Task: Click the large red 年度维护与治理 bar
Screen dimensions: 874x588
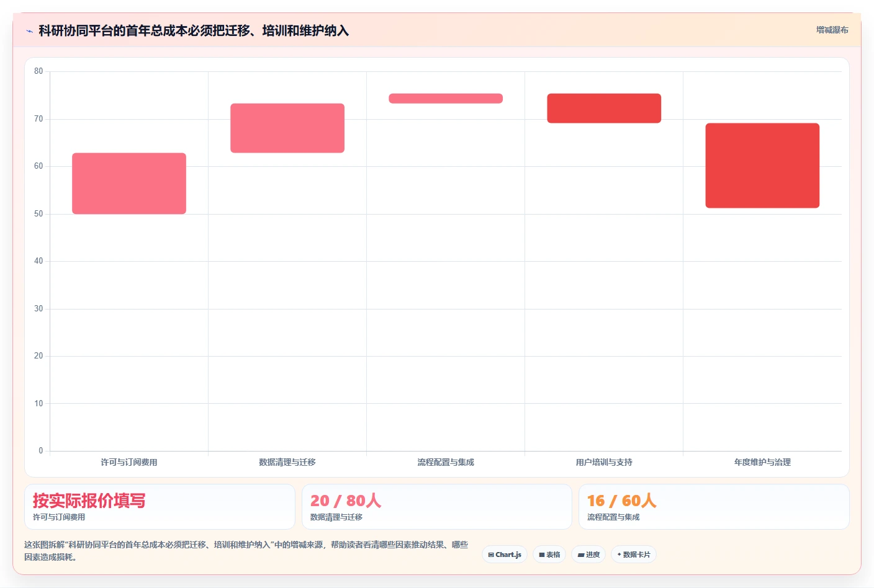Action: 762,166
